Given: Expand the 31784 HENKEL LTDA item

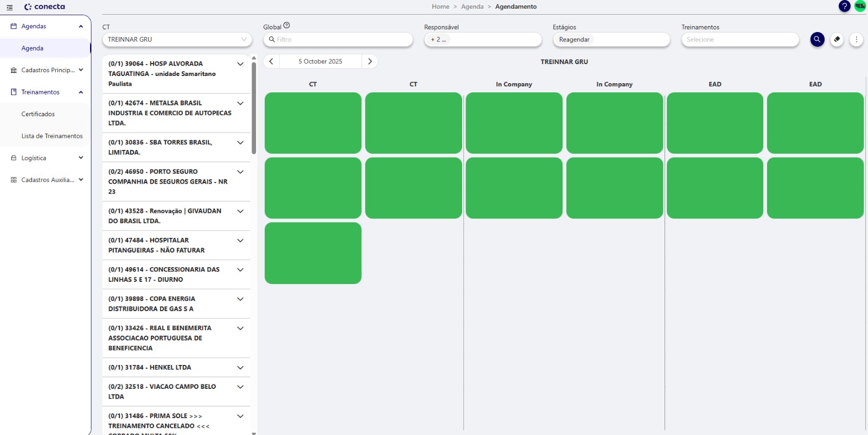Looking at the screenshot, I should (x=240, y=368).
